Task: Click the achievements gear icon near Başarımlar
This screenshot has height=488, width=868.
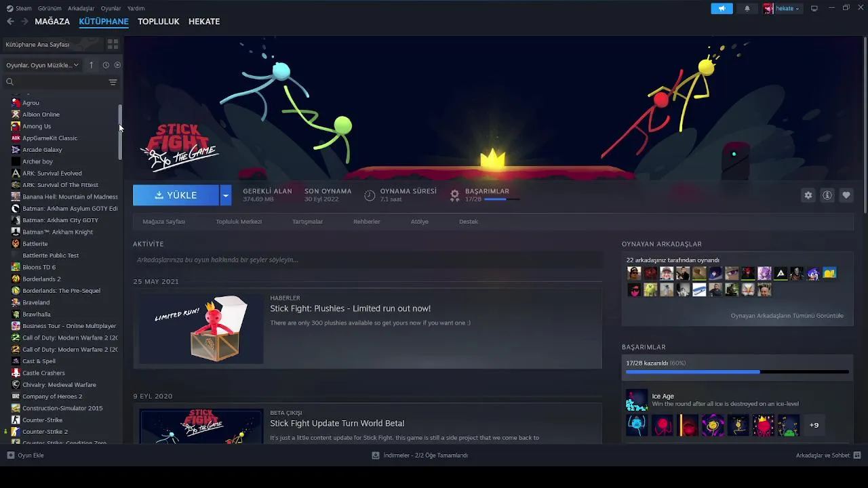Action: tap(455, 195)
